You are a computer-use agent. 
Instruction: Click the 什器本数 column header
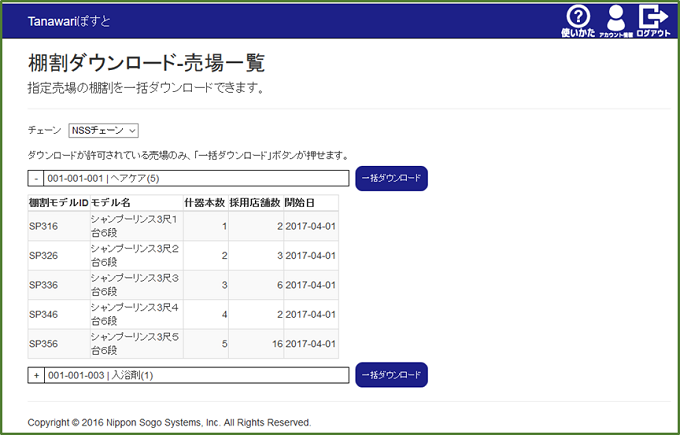coord(205,203)
